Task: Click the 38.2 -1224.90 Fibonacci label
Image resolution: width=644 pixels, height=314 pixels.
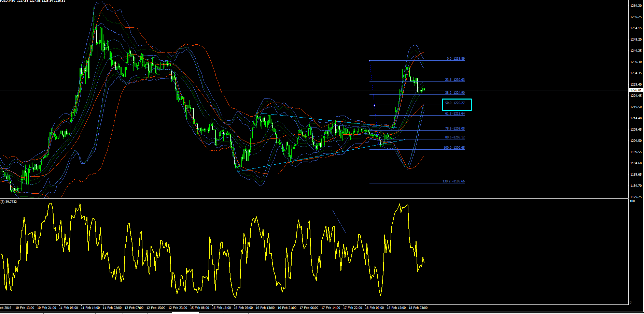Action: click(455, 93)
